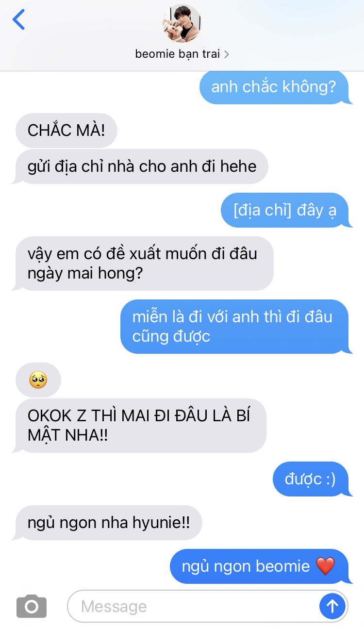Viewport: 364px width, 628px height.
Task: Select the 'vậy em có đề xuất' message
Action: pyautogui.click(x=144, y=263)
